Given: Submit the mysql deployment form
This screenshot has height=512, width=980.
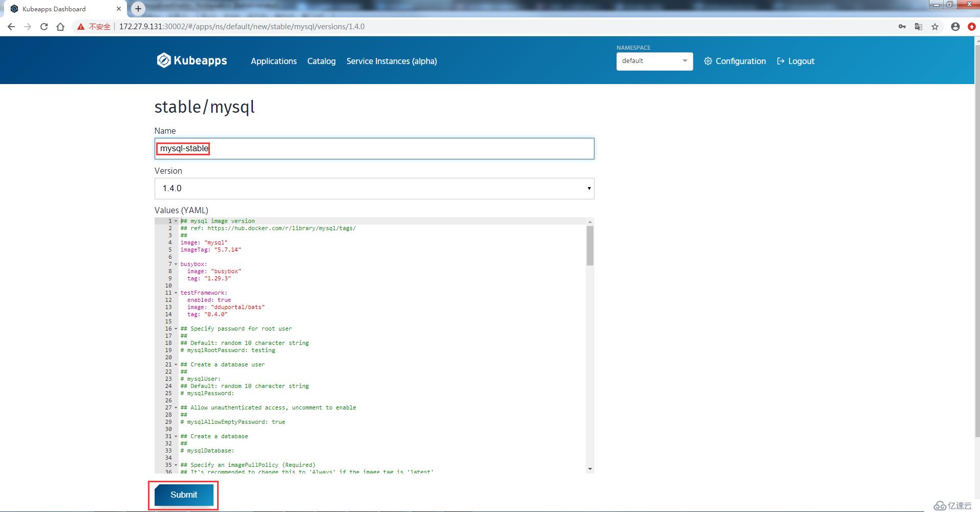Looking at the screenshot, I should [x=184, y=495].
